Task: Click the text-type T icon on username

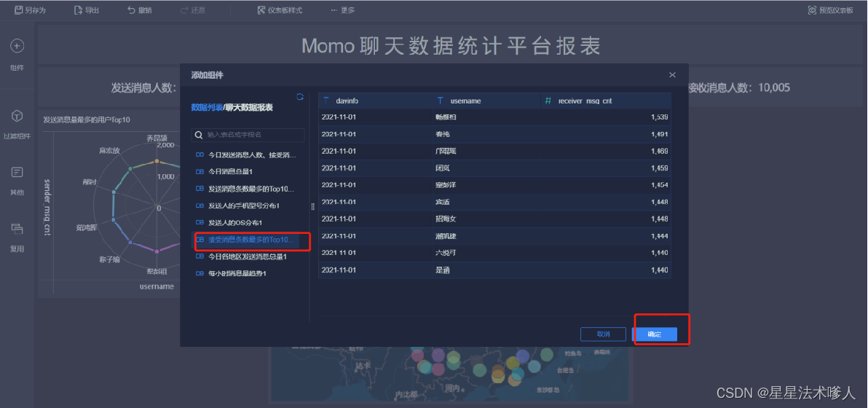Action: (440, 101)
